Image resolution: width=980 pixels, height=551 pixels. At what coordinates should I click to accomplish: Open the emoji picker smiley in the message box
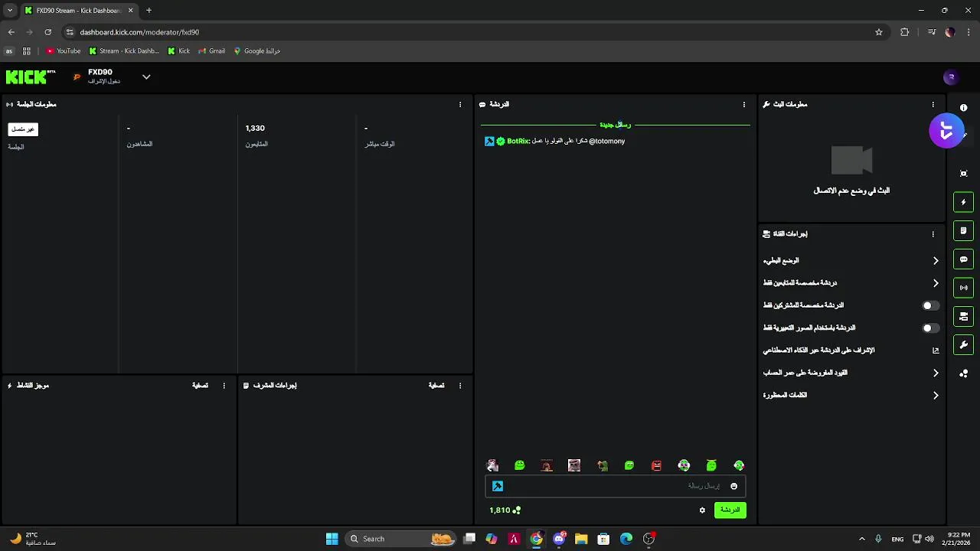pyautogui.click(x=733, y=486)
